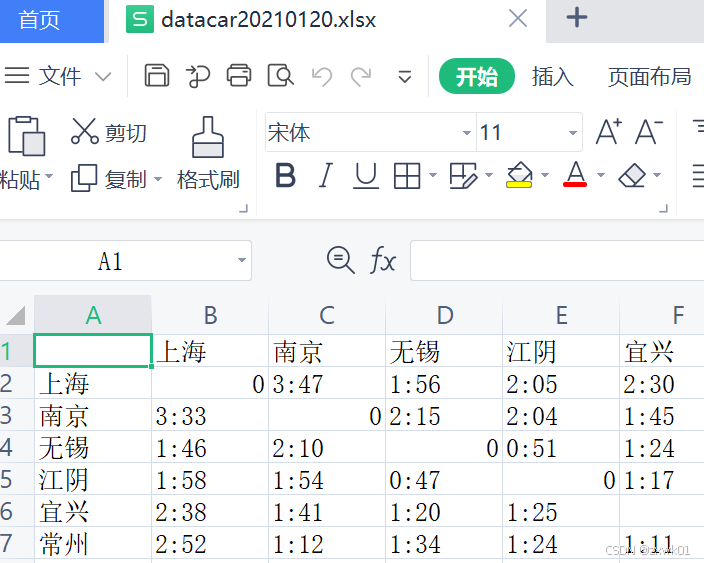Click cell B6 containing 2:38

coord(210,511)
